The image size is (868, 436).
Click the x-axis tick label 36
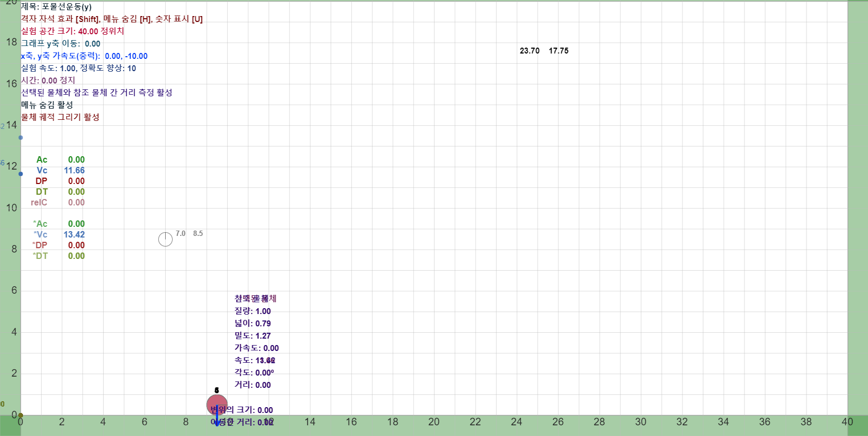coord(765,422)
